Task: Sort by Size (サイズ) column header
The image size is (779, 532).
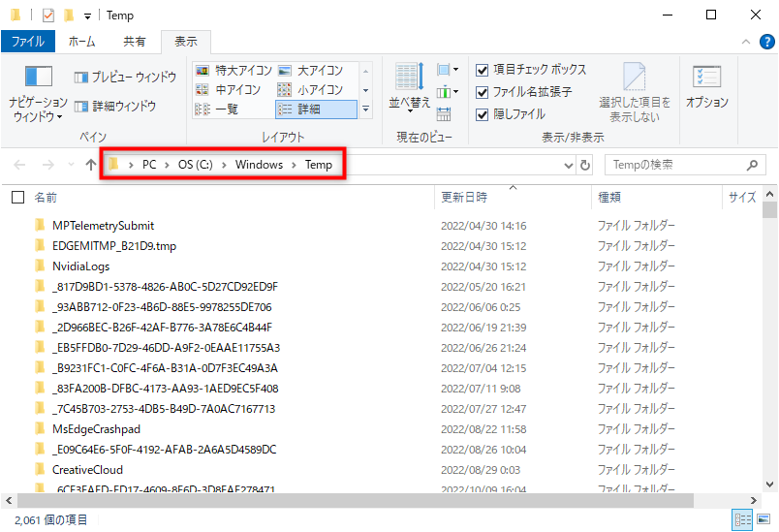Action: (742, 198)
